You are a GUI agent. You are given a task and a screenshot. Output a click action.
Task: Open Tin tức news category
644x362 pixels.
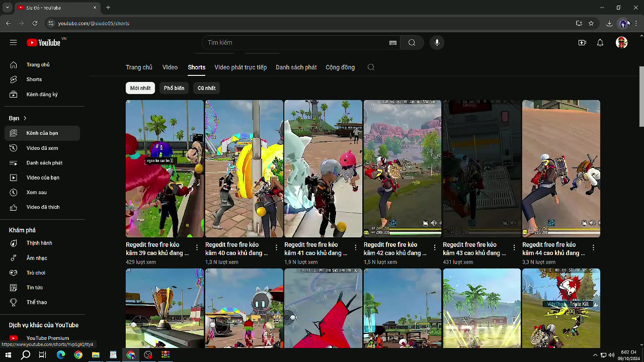tap(42, 288)
